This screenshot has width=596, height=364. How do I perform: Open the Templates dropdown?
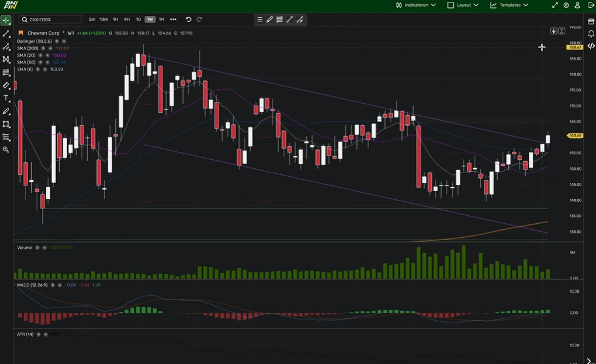(x=509, y=5)
